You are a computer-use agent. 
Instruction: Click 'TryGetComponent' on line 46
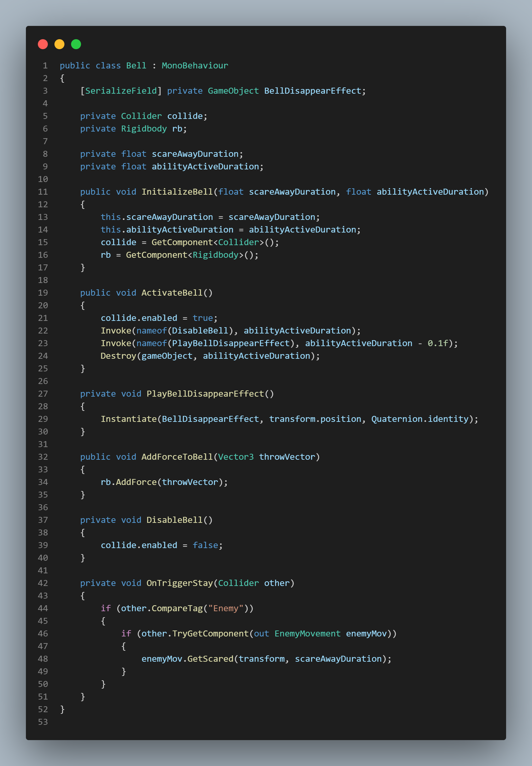[210, 634]
